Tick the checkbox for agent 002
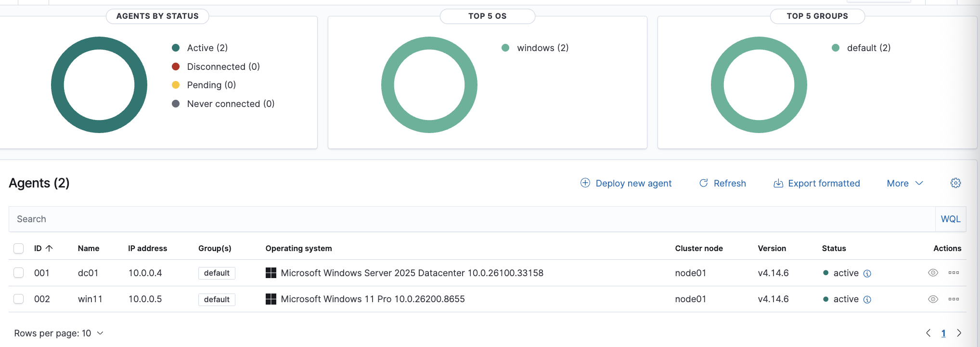The image size is (980, 347). click(19, 299)
